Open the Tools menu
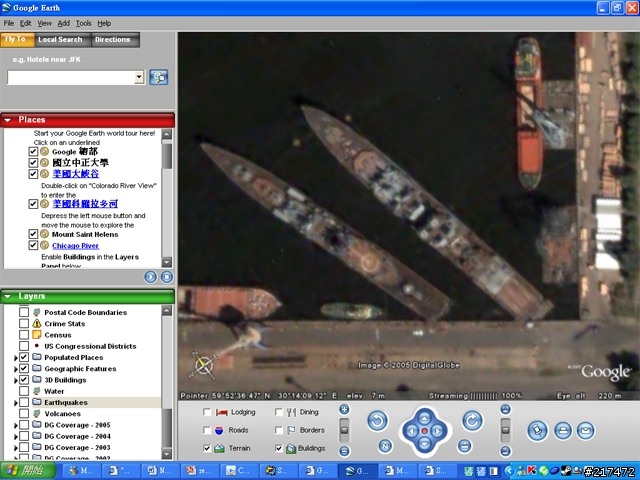640x480 pixels. 83,23
